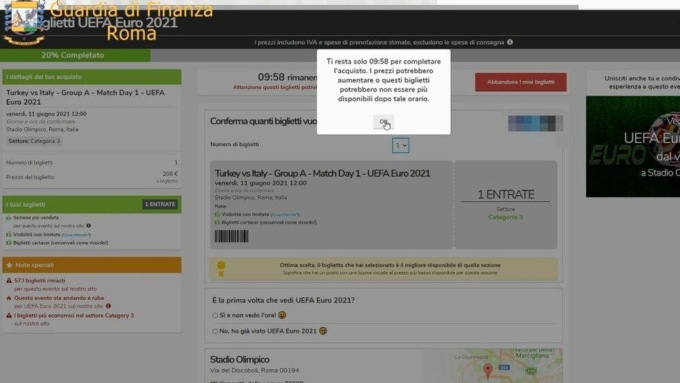Click the 'I tuoi biglietti' green header
The height and width of the screenshot is (383, 680).
[92, 204]
